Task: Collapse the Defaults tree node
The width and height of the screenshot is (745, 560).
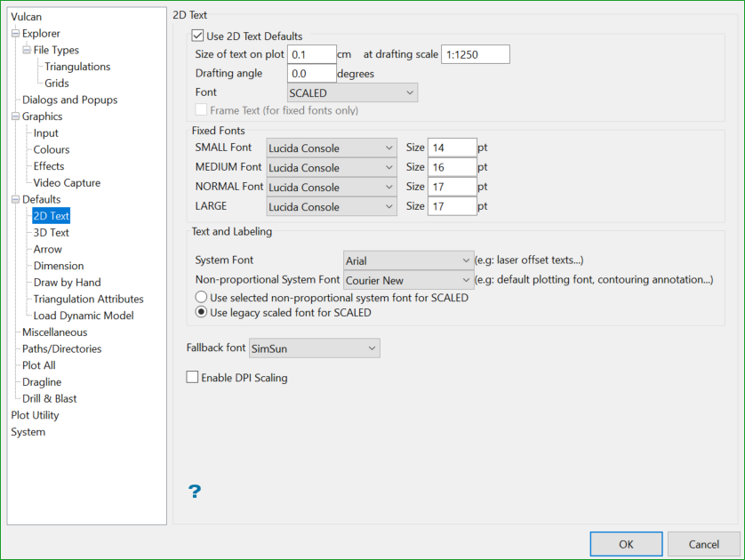Action: pos(15,200)
